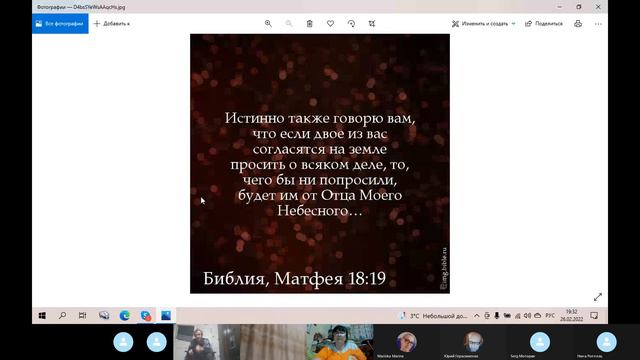Image resolution: width=640 pixels, height=360 pixels.
Task: Open taskbar search
Action: tap(62, 316)
